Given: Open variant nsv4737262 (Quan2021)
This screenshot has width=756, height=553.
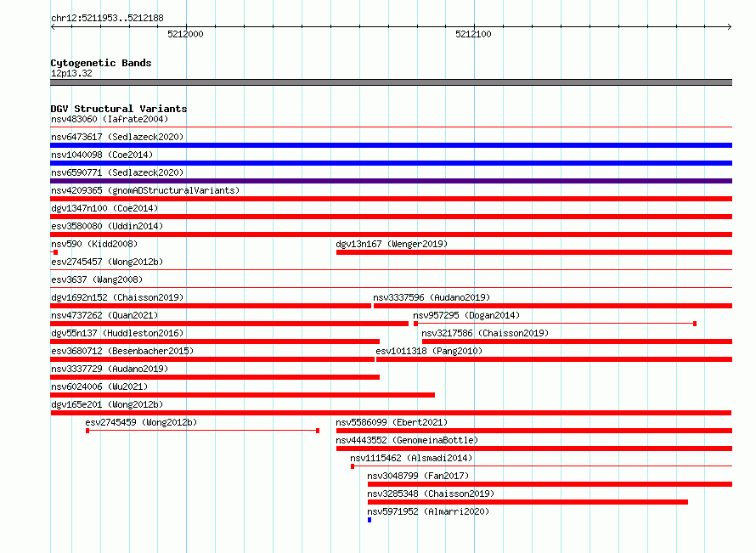Looking at the screenshot, I should click(104, 315).
